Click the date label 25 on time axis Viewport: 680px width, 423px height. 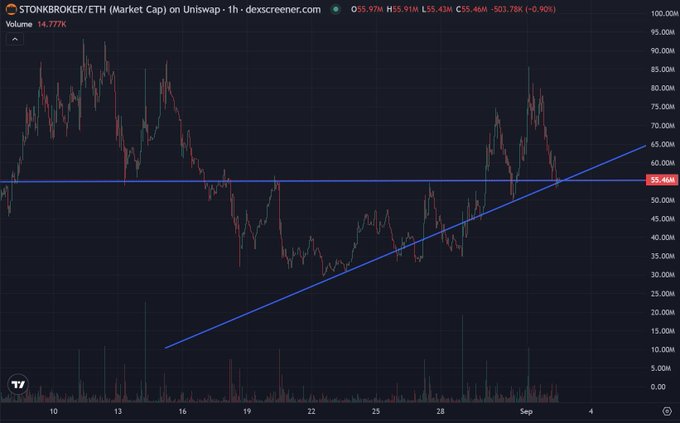pos(376,411)
